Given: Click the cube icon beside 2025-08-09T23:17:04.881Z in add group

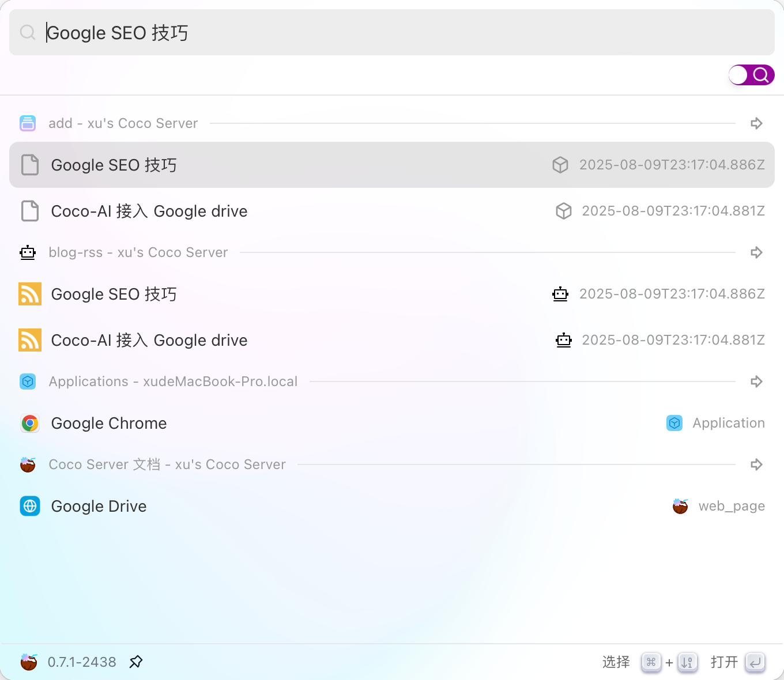Looking at the screenshot, I should pyautogui.click(x=564, y=211).
